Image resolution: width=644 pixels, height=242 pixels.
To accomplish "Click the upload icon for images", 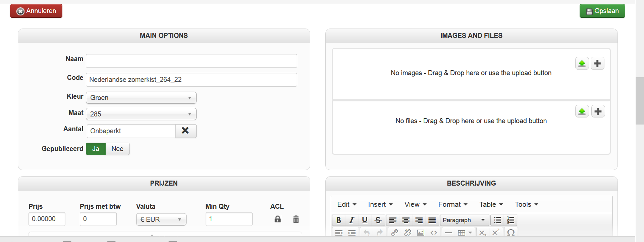I will pyautogui.click(x=582, y=63).
